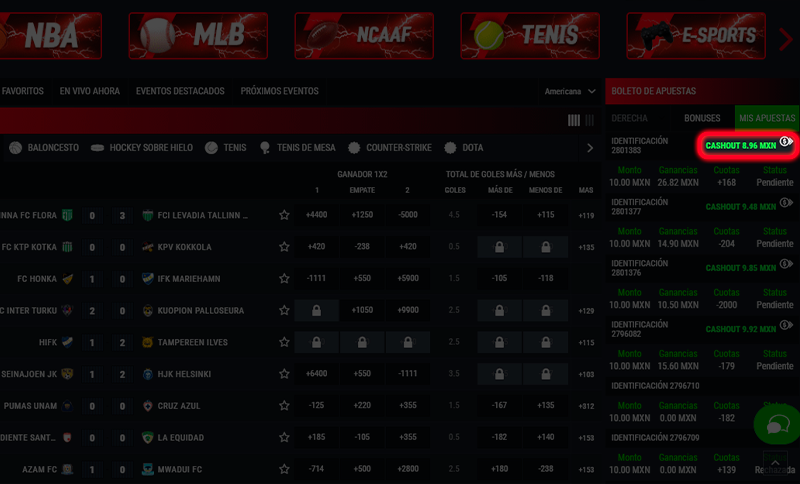Select +2800 odds for Mwadui FC
Screen dimensions: 800x484
(x=408, y=469)
